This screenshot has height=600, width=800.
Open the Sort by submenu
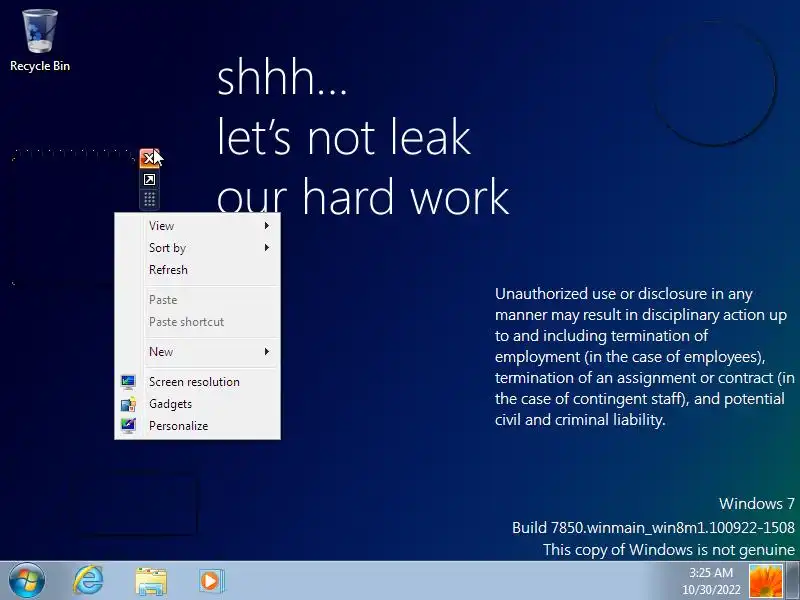pyautogui.click(x=197, y=247)
